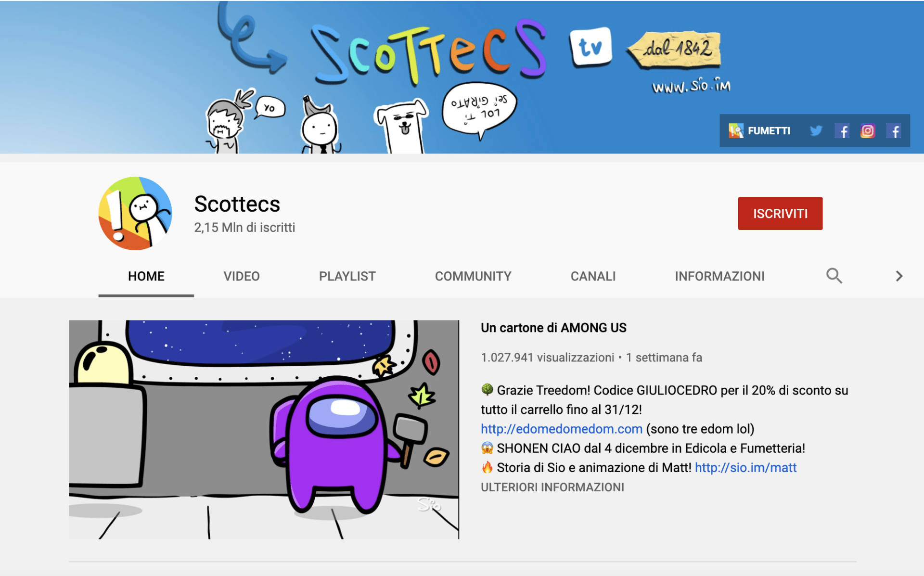Switch to the VIDEO tab
924x576 pixels.
(x=241, y=276)
